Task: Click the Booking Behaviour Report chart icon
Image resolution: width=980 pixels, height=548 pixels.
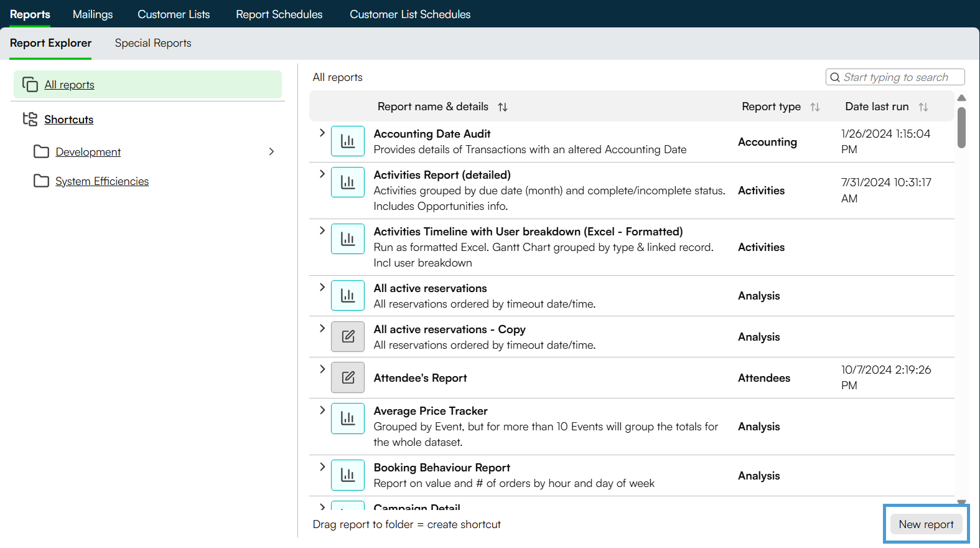Action: [x=348, y=475]
